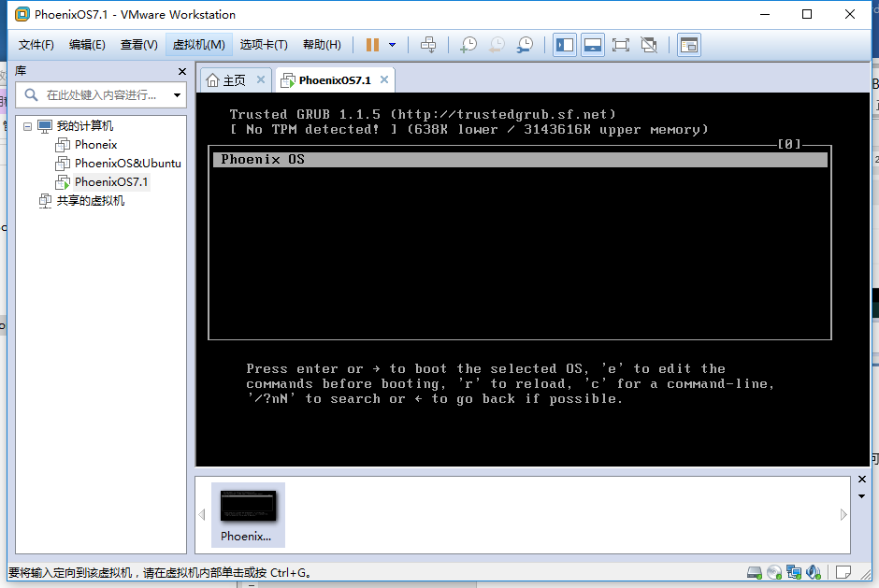Select the Phoenix OS GRUB boot entry
The width and height of the screenshot is (879, 588).
coord(520,160)
